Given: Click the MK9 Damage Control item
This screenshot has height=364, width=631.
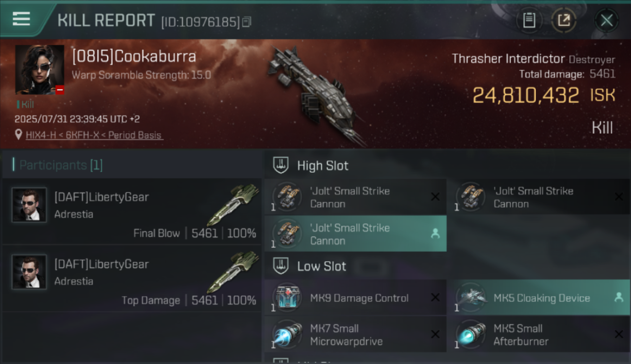Looking at the screenshot, I should (x=355, y=298).
